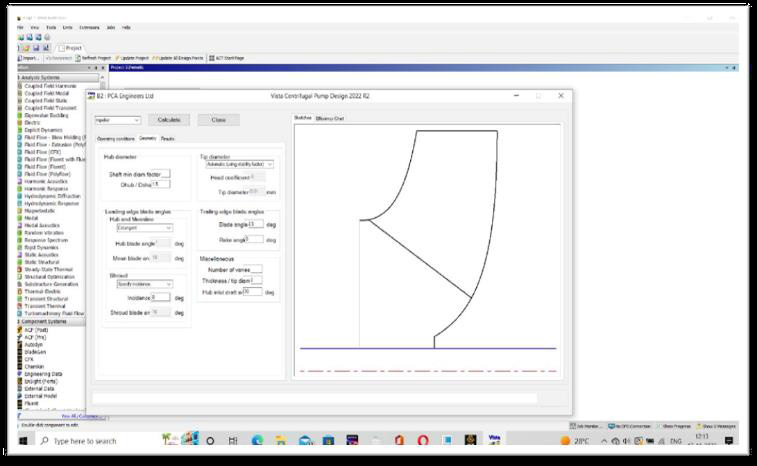Click the Incidence input field
The height and width of the screenshot is (466, 757).
[x=161, y=297]
